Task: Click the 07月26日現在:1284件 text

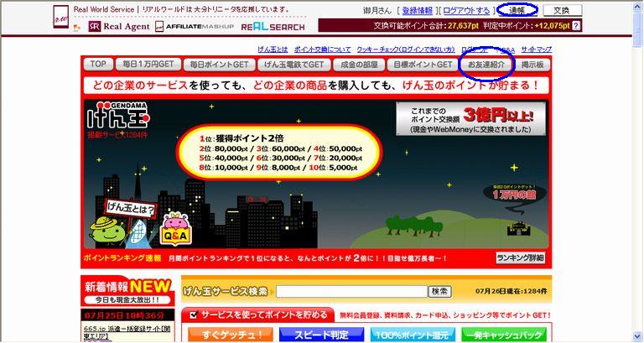Action: tap(511, 291)
